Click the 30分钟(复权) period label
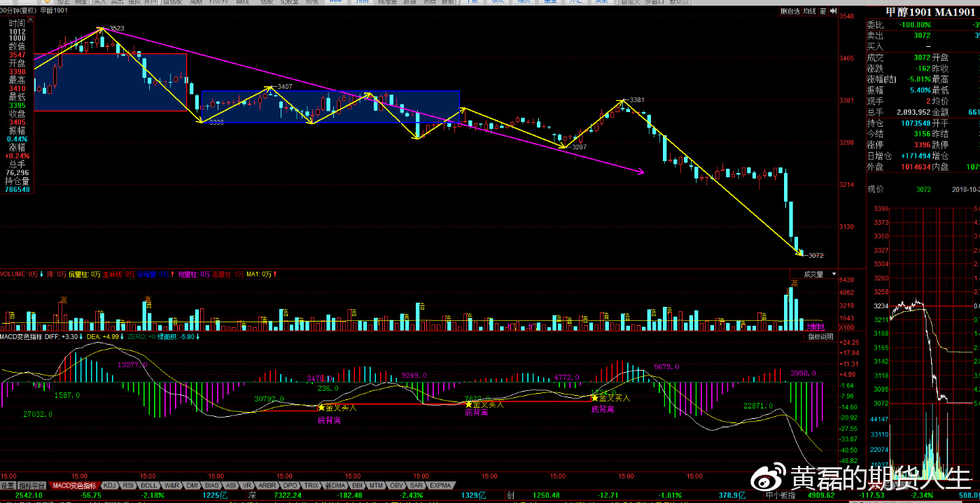The width and height of the screenshot is (980, 503). click(18, 11)
